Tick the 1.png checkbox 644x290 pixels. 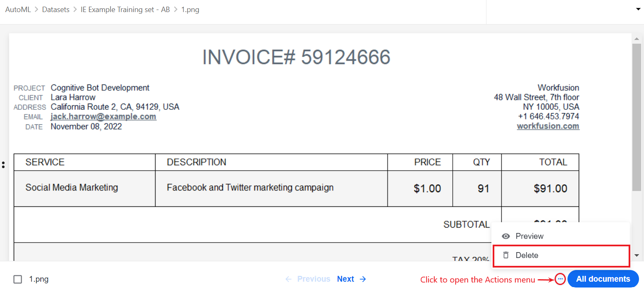(17, 279)
